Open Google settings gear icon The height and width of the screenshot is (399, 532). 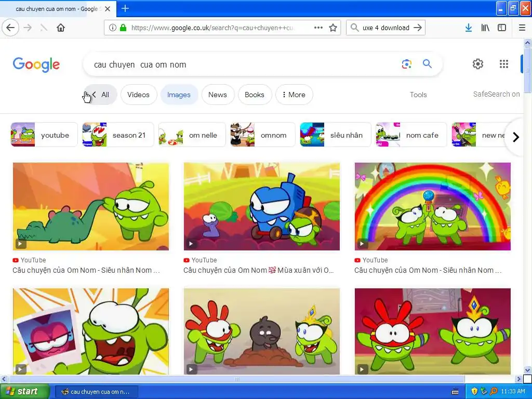point(478,64)
